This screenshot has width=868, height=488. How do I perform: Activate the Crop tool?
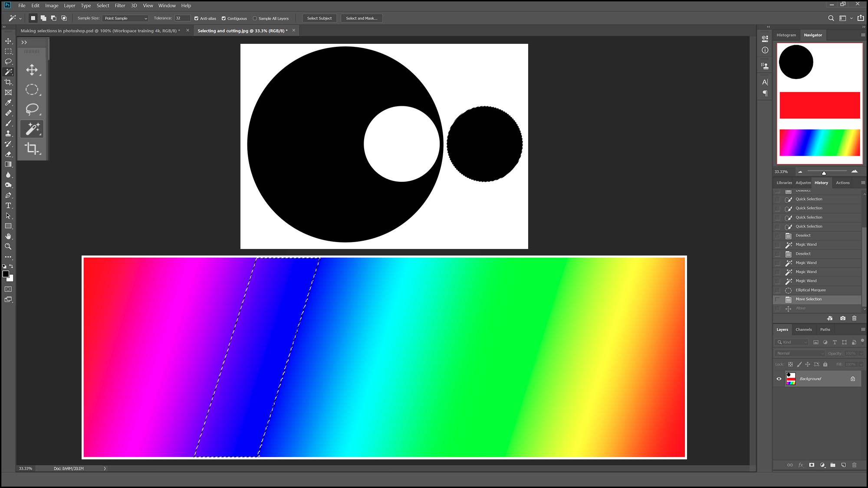[8, 82]
